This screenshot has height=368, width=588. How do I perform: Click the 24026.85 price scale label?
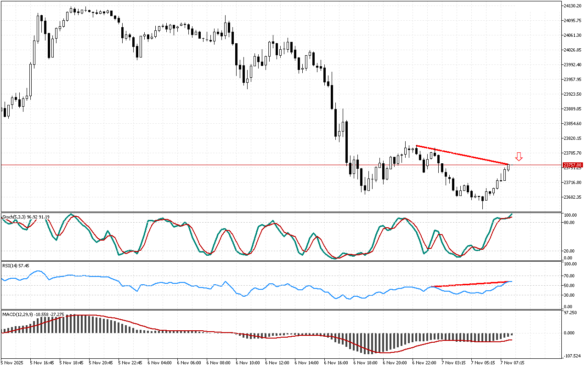click(x=572, y=50)
